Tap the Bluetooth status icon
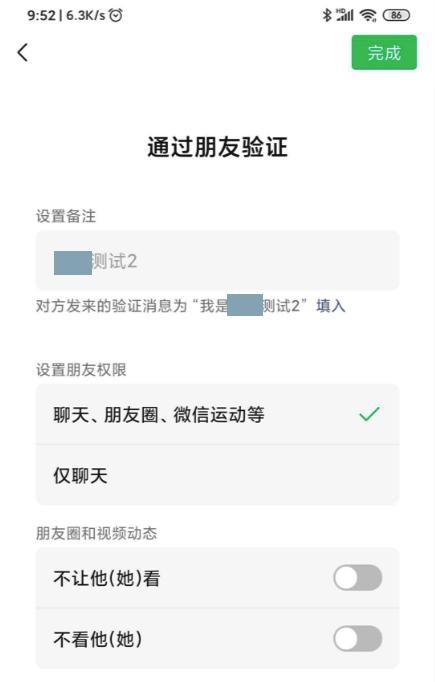The height and width of the screenshot is (682, 435). click(x=327, y=16)
